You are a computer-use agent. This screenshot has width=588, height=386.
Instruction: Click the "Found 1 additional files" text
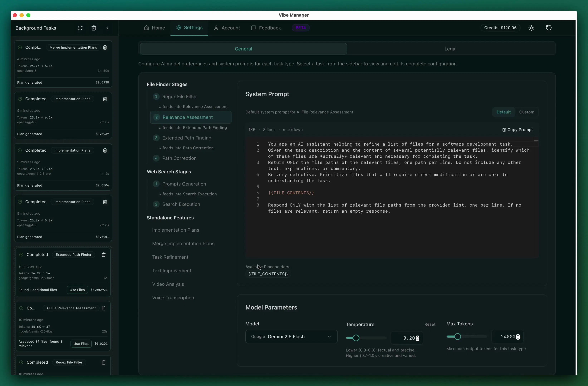click(x=38, y=290)
